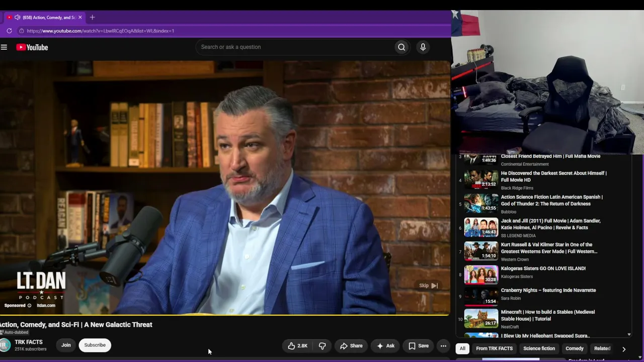The image size is (644, 362).
Task: Open the Ask AI button
Action: coord(385,346)
